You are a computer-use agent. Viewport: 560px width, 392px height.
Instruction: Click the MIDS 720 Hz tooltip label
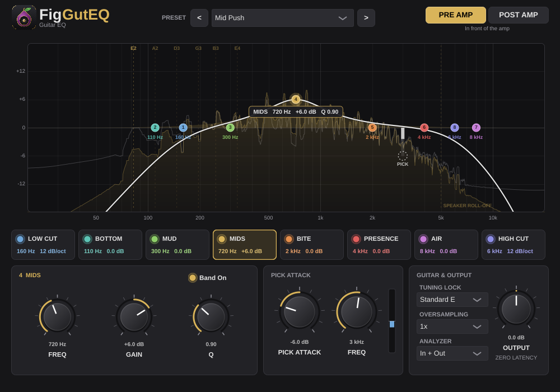click(x=296, y=112)
